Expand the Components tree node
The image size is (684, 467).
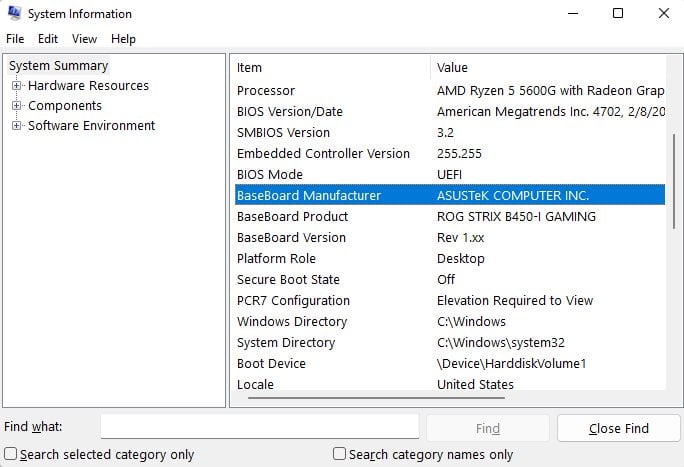[x=17, y=106]
